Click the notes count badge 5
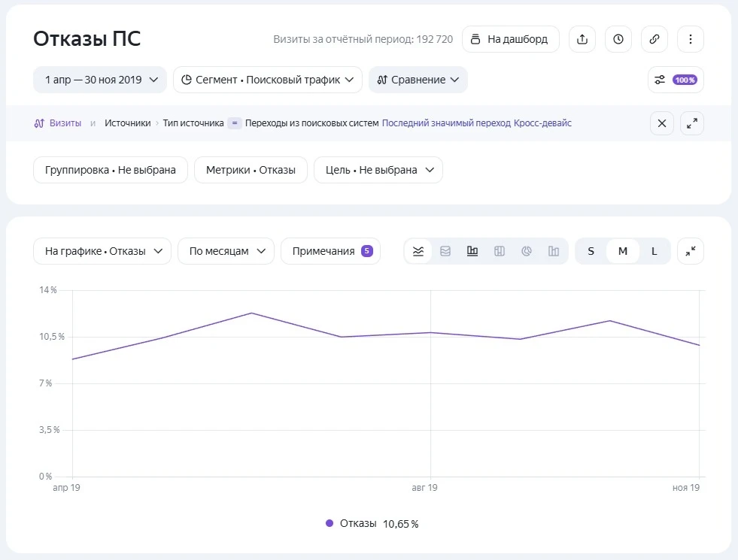Screen dimensions: 738x560 tap(367, 251)
